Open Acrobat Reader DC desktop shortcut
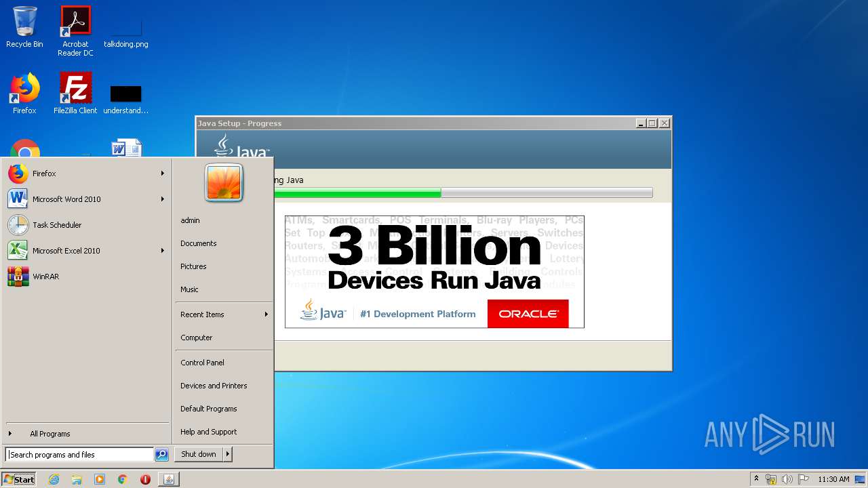This screenshot has height=488, width=868. coord(75,31)
